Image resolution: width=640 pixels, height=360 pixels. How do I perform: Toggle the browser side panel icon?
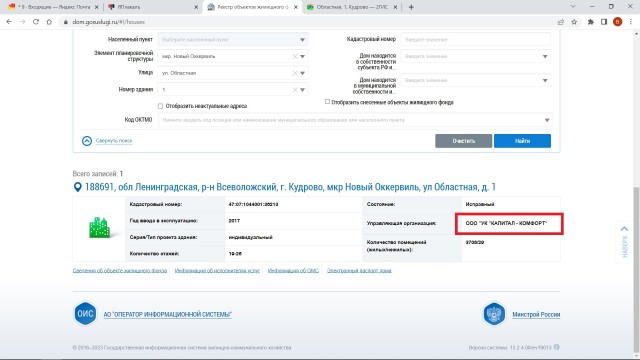[604, 22]
